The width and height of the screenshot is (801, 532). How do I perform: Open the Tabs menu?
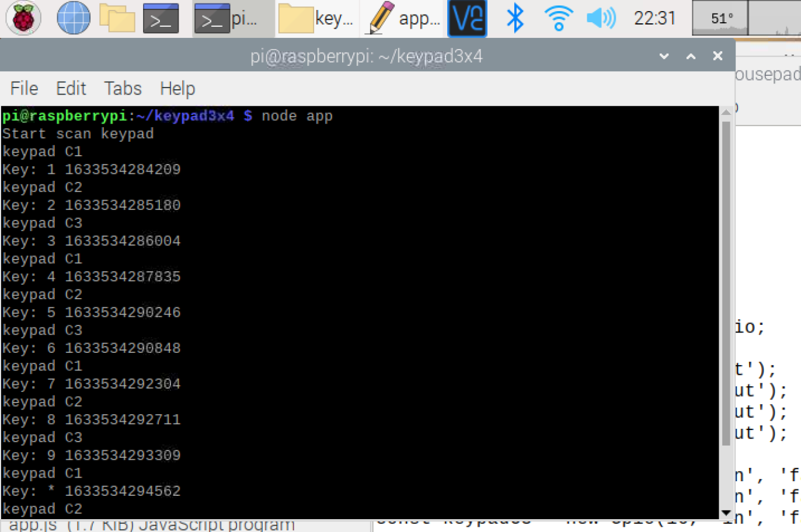coord(123,88)
